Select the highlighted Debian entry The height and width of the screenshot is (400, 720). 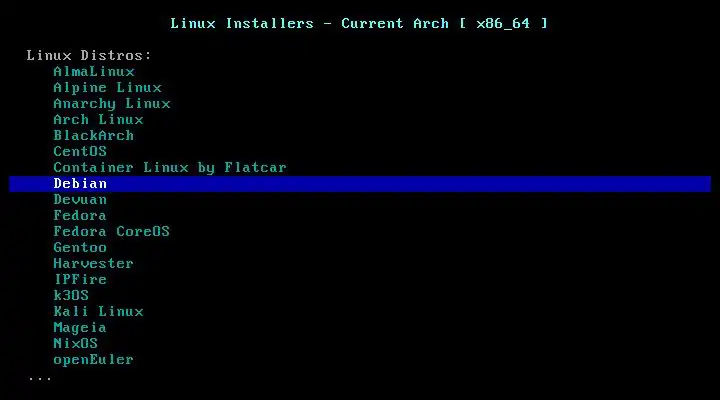click(360, 184)
